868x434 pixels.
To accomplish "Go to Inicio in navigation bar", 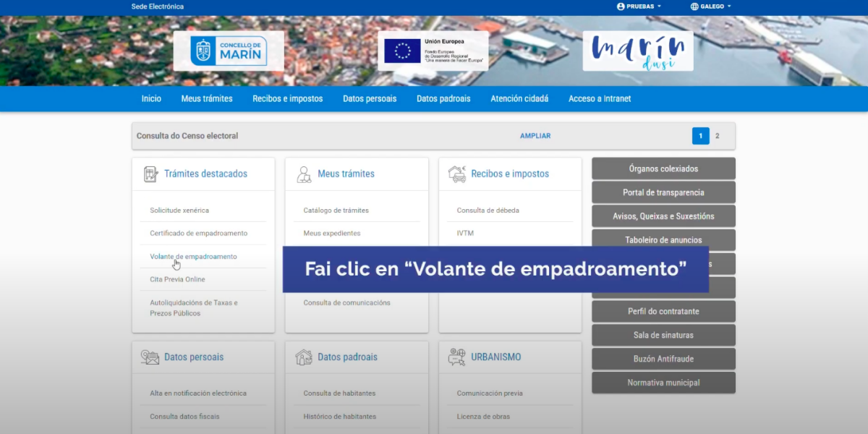I will 151,98.
